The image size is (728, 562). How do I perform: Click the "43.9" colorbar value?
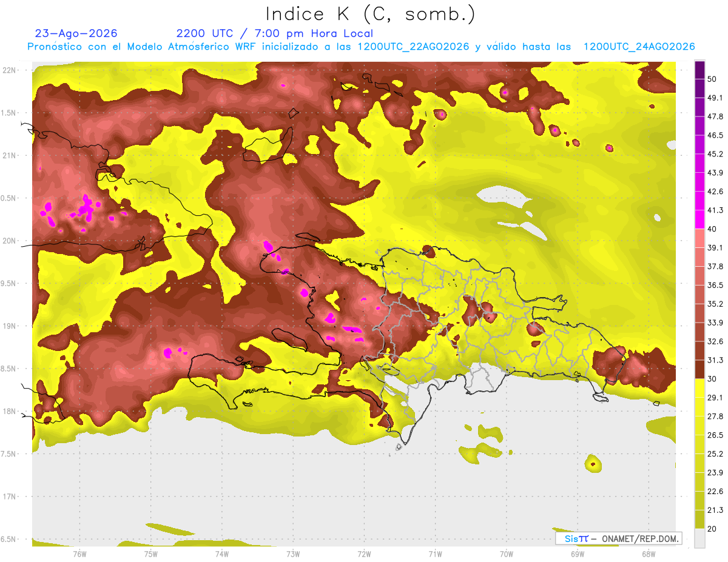pos(715,173)
